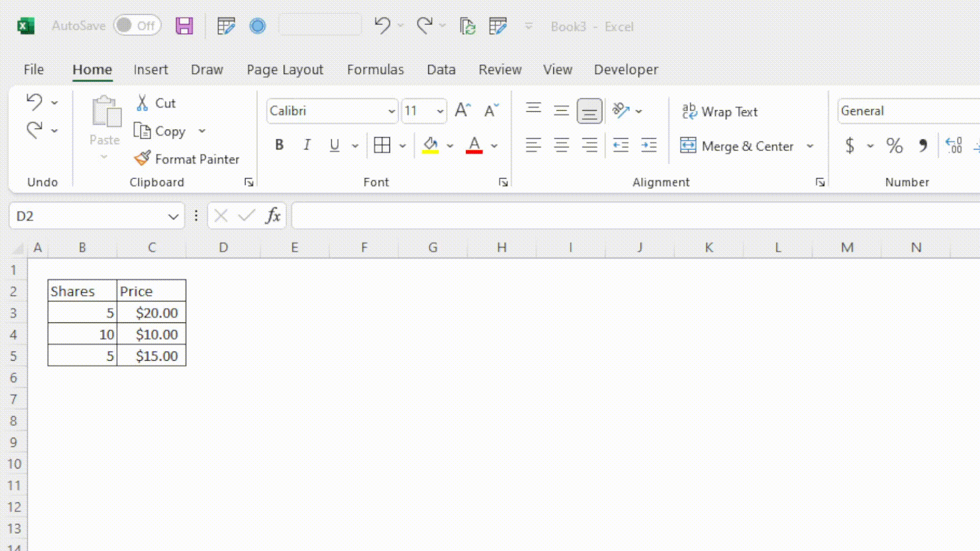Viewport: 980px width, 551px height.
Task: Open the General number format dropdown
Action: [909, 111]
